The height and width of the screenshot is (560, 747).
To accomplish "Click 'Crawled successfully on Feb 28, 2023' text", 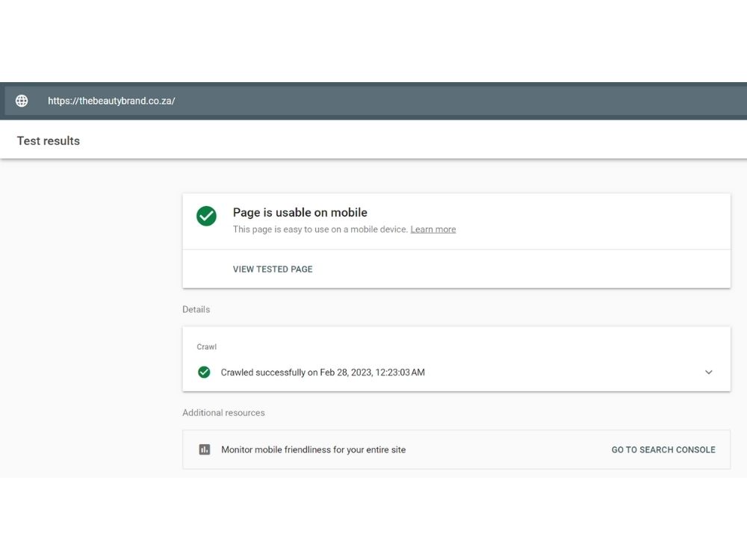I will (323, 373).
